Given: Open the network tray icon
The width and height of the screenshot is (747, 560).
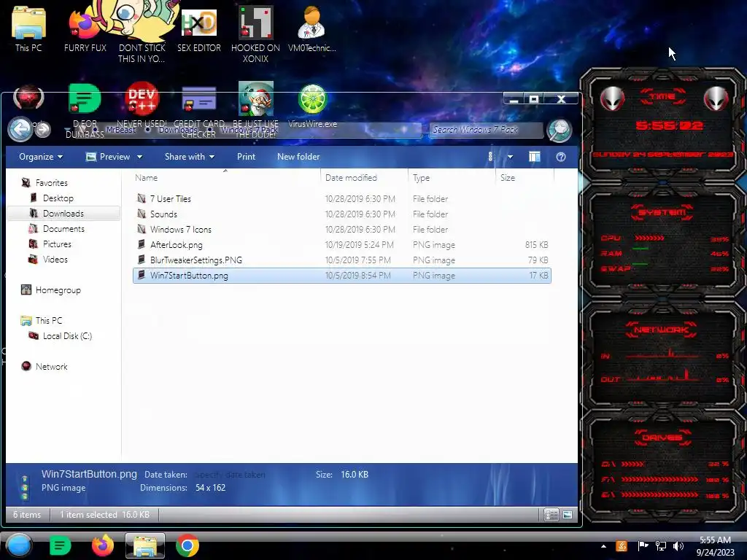Looking at the screenshot, I should (x=661, y=546).
